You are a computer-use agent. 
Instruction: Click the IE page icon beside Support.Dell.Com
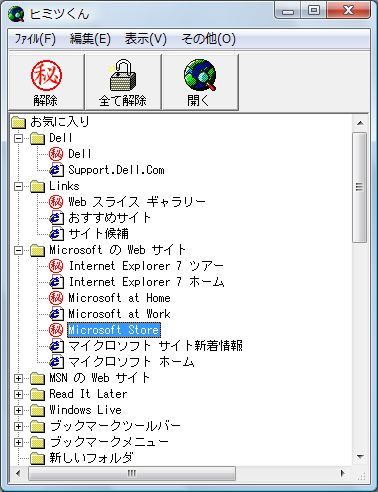pos(56,170)
